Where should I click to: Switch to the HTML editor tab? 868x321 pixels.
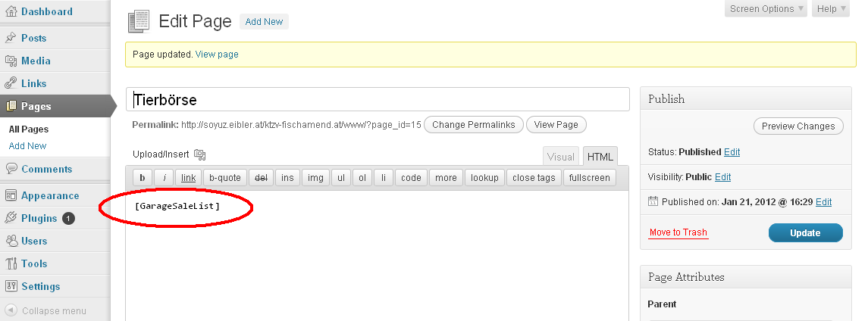coord(600,157)
